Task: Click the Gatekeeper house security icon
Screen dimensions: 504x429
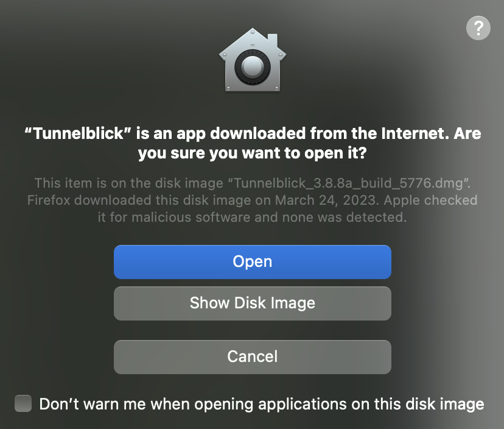Action: [x=253, y=60]
